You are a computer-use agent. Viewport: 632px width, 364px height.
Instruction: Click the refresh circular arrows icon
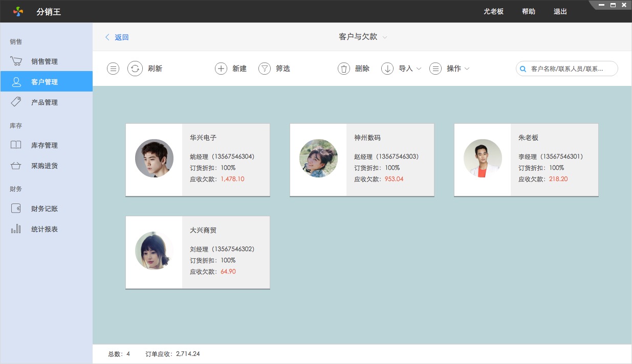[x=135, y=69]
